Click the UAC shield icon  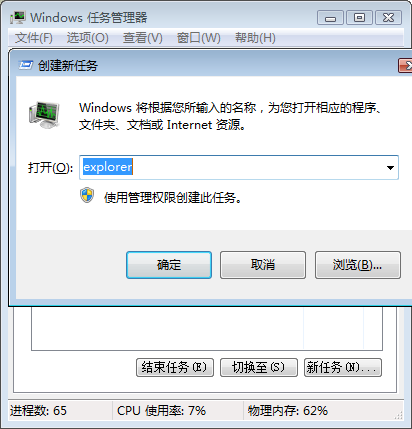[x=87, y=195]
